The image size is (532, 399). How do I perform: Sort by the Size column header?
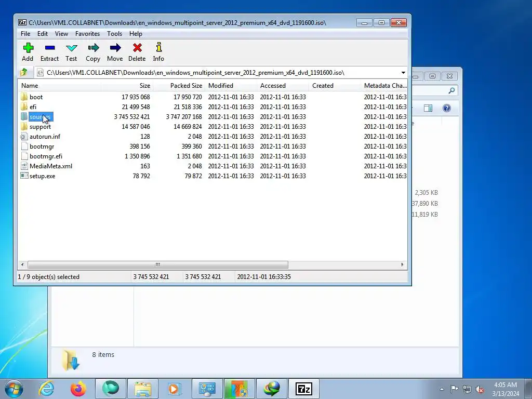click(x=127, y=86)
